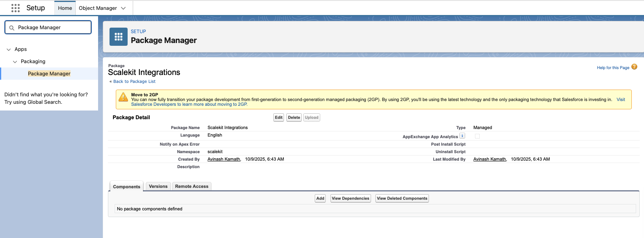This screenshot has height=238, width=644.
Task: Open the Remote Access tab
Action: pyautogui.click(x=192, y=186)
